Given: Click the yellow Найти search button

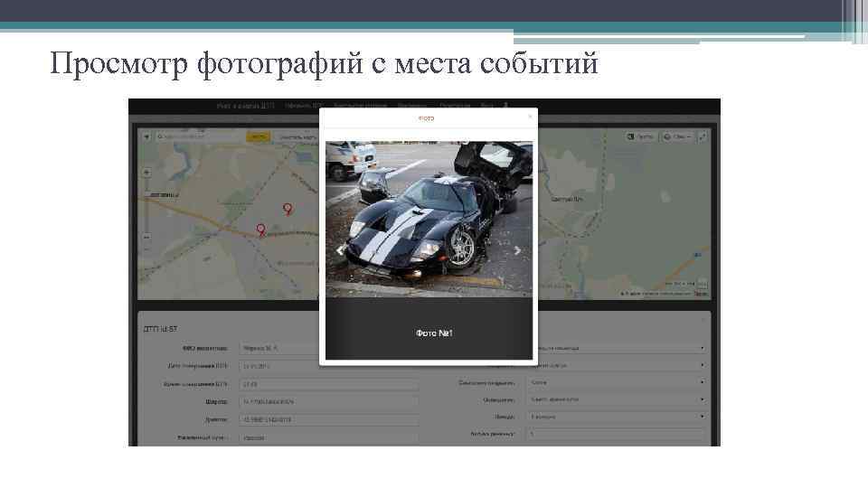Looking at the screenshot, I should [x=258, y=136].
